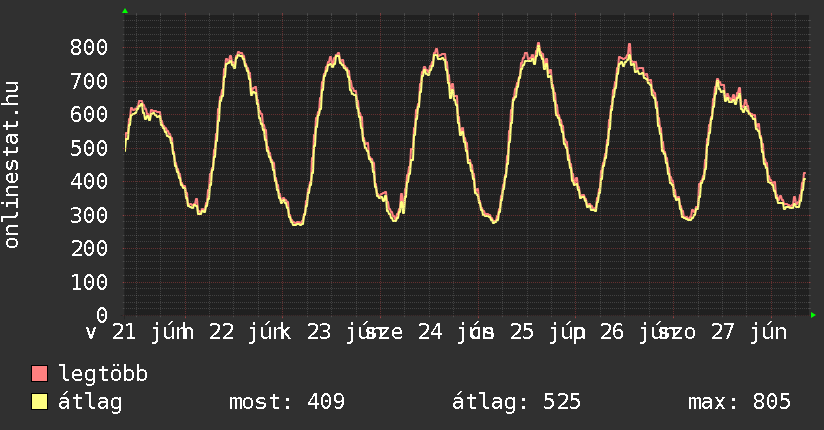Click the 500 y-axis tick label

click(89, 148)
